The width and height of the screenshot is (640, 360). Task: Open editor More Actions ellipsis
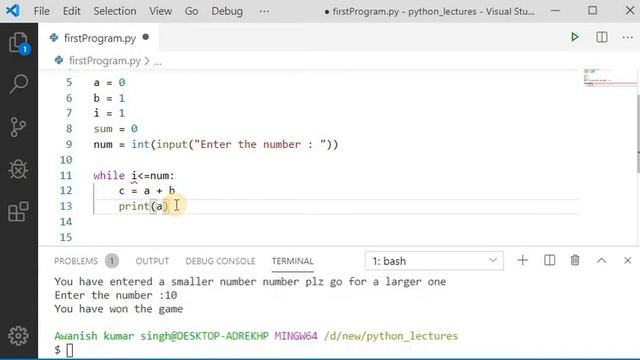(x=628, y=38)
